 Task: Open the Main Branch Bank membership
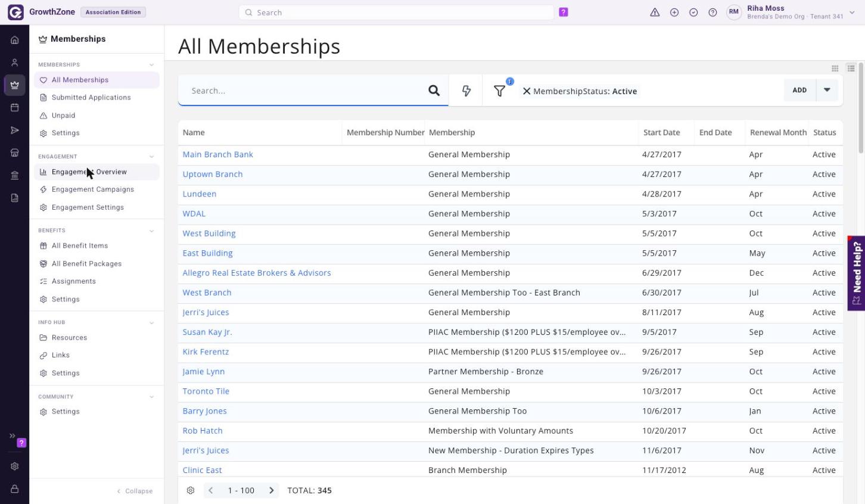tap(217, 154)
